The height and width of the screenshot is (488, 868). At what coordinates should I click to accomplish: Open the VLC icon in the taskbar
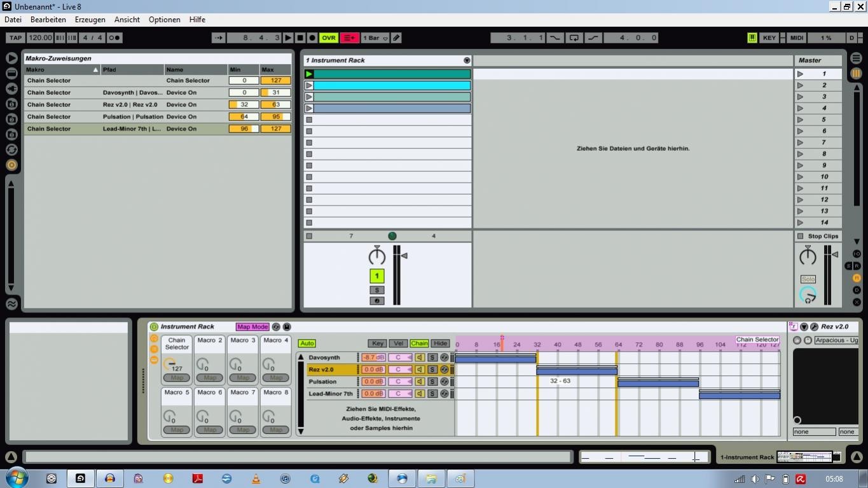click(256, 478)
